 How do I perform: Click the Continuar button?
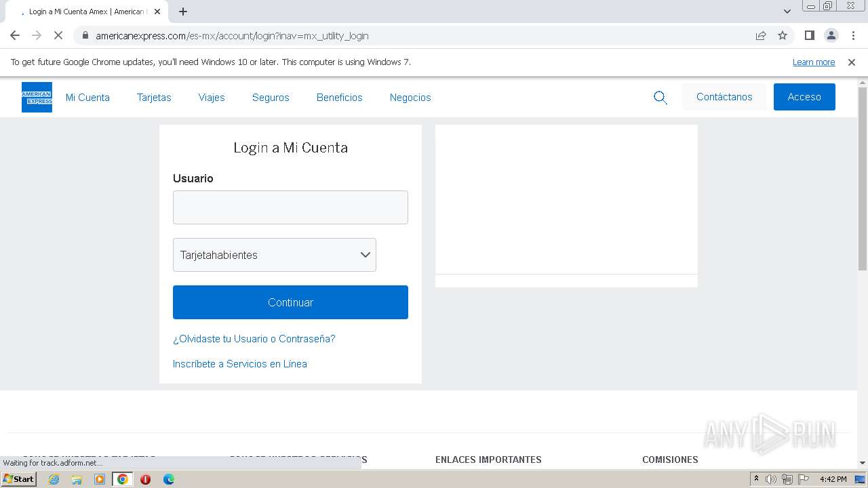click(x=290, y=302)
